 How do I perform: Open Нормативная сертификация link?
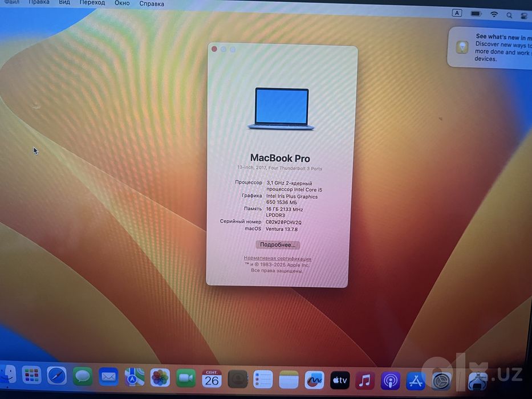click(277, 258)
